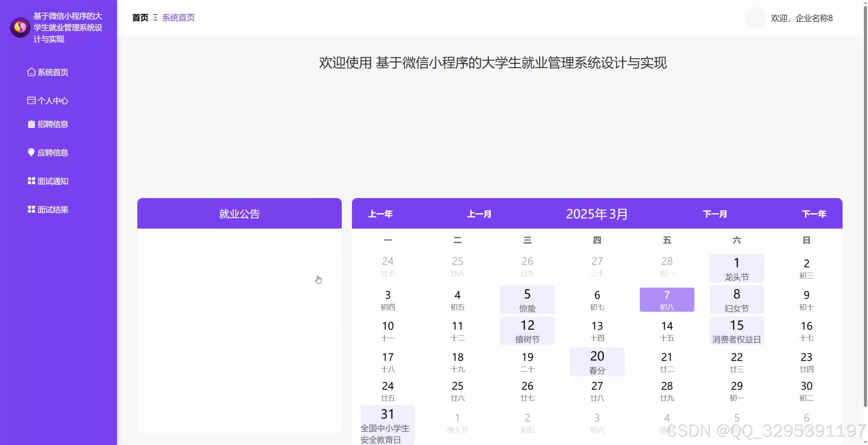The image size is (868, 445).
Task: Click the 首页 breadcrumb item
Action: 140,18
